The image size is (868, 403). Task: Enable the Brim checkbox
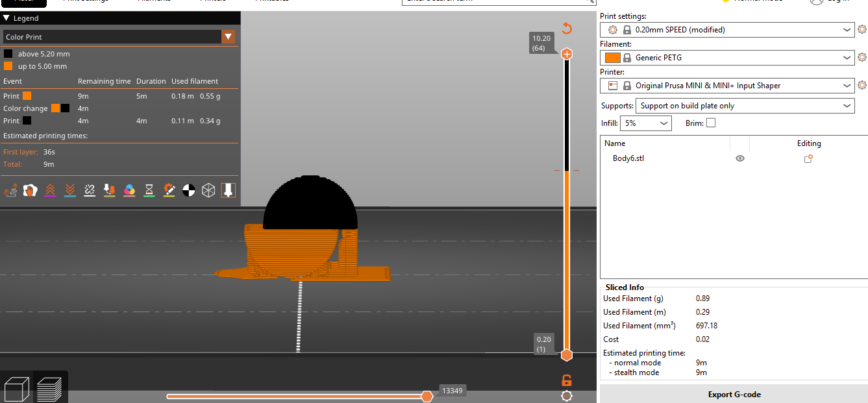click(711, 123)
